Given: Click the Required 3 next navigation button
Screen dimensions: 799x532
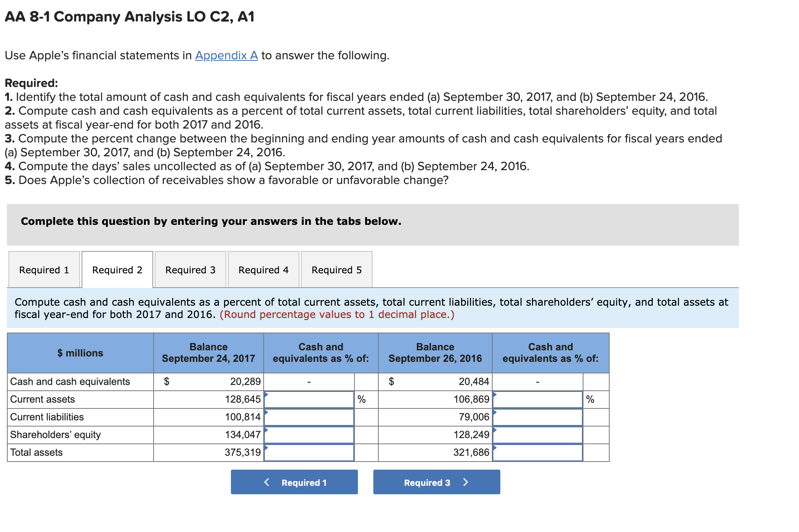Looking at the screenshot, I should click(436, 482).
